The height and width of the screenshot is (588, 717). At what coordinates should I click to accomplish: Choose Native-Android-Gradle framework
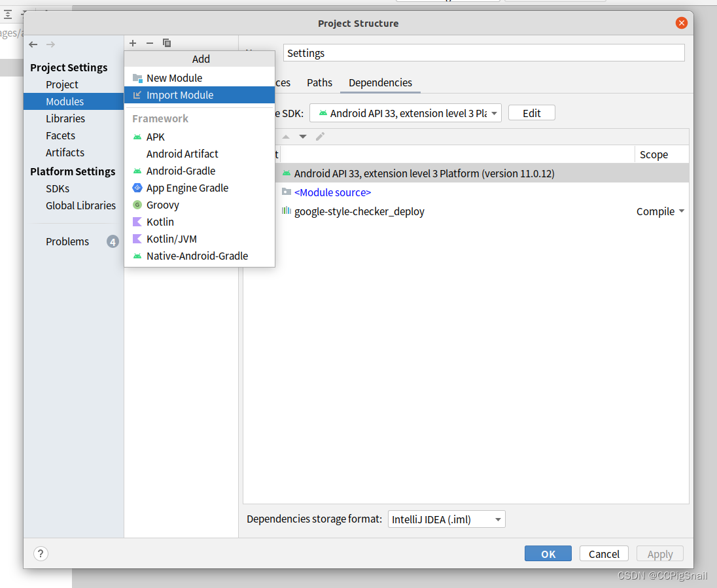[200, 256]
